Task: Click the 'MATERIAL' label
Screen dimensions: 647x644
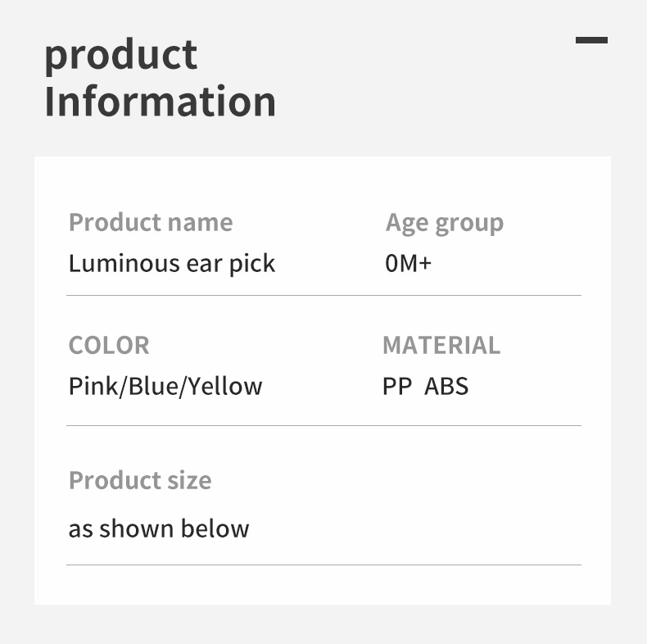Action: click(x=441, y=345)
